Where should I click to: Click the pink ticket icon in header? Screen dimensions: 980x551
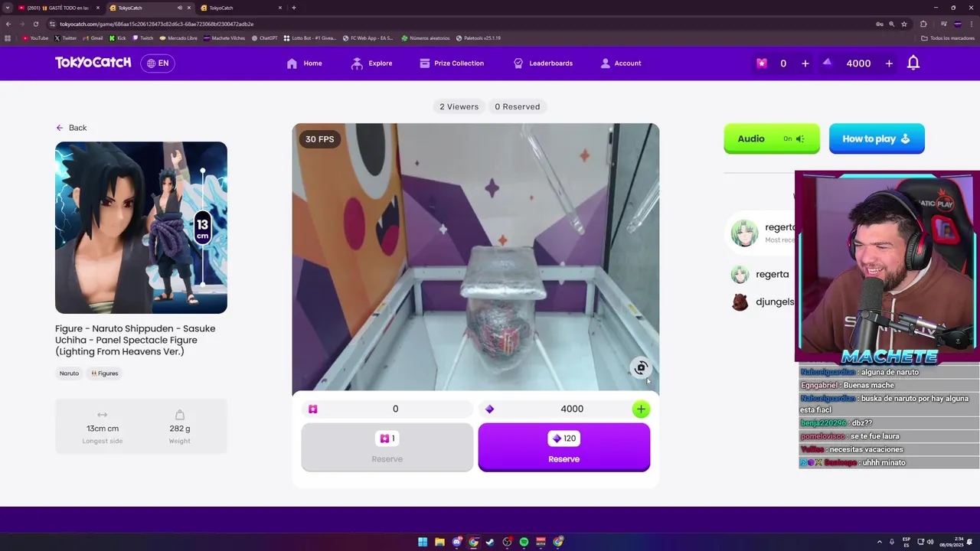[761, 64]
